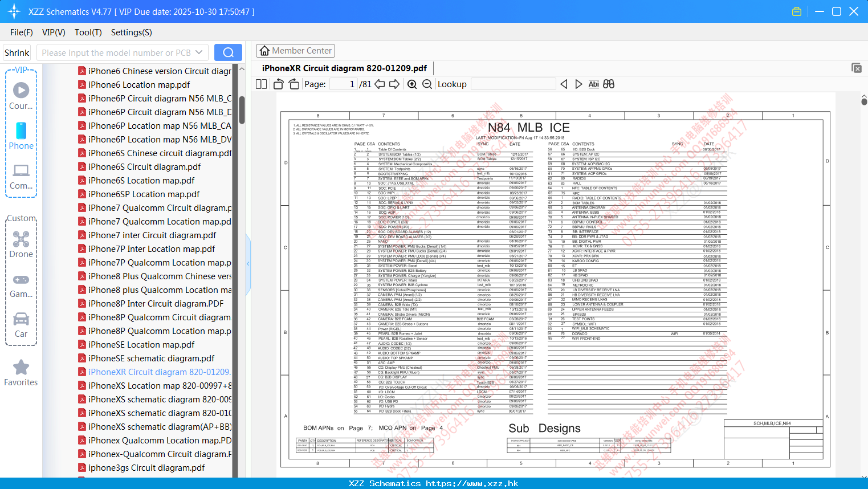868x489 pixels.
Task: Zoom out of the schematic
Action: tap(427, 84)
